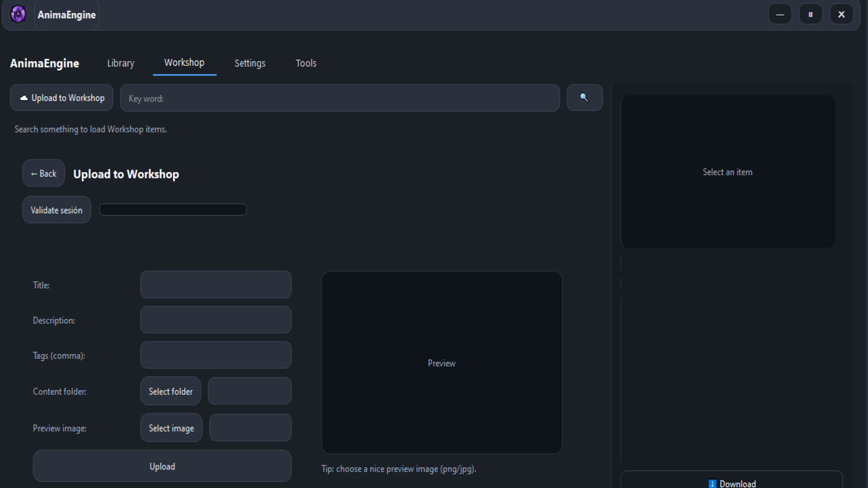The height and width of the screenshot is (488, 868).
Task: Click Select folder for content folder
Action: coord(170,391)
